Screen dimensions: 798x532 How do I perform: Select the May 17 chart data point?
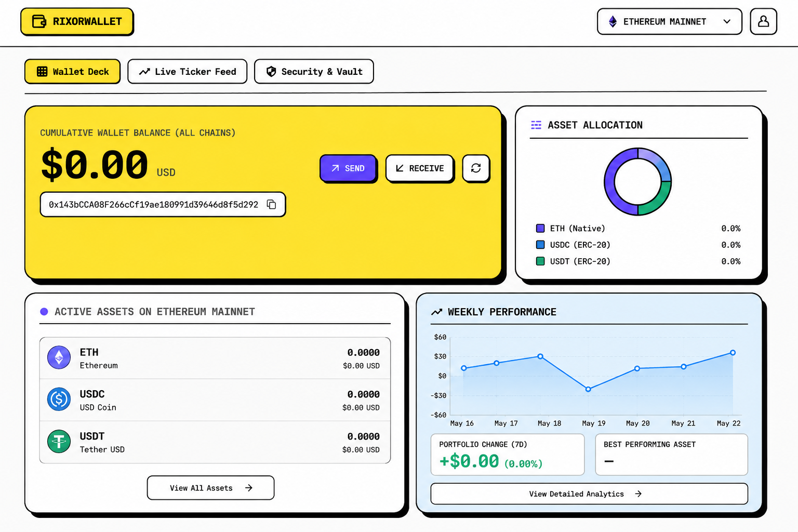pyautogui.click(x=497, y=363)
